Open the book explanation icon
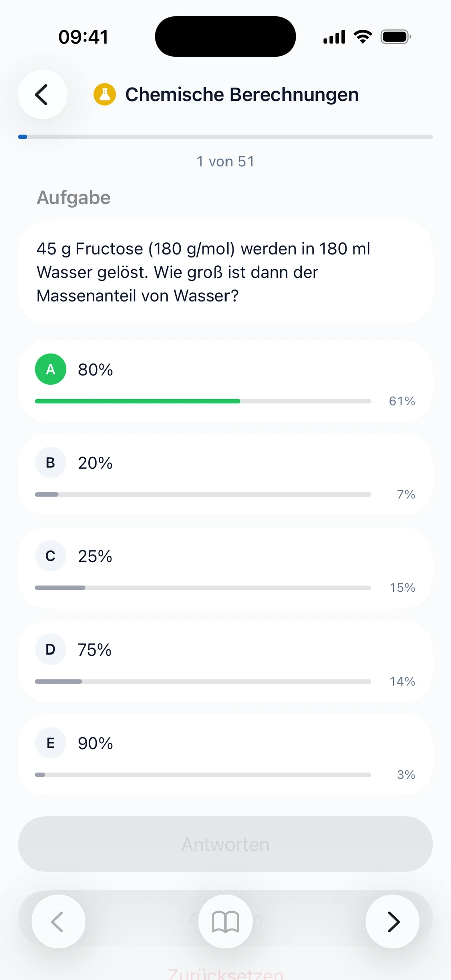 [x=225, y=921]
